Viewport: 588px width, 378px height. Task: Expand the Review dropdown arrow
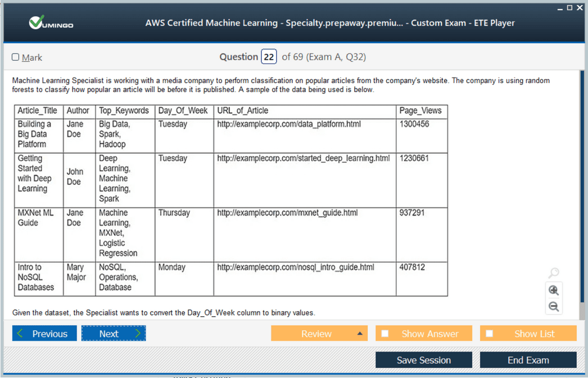(360, 334)
